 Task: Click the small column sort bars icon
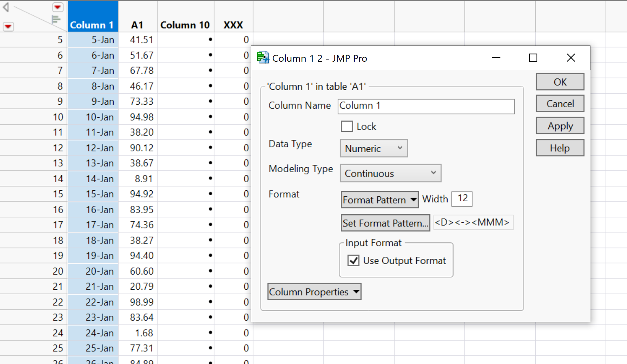click(x=56, y=19)
